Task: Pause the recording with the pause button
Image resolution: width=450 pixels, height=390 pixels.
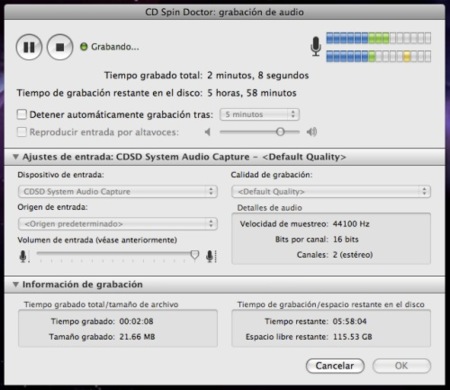Action: 29,47
